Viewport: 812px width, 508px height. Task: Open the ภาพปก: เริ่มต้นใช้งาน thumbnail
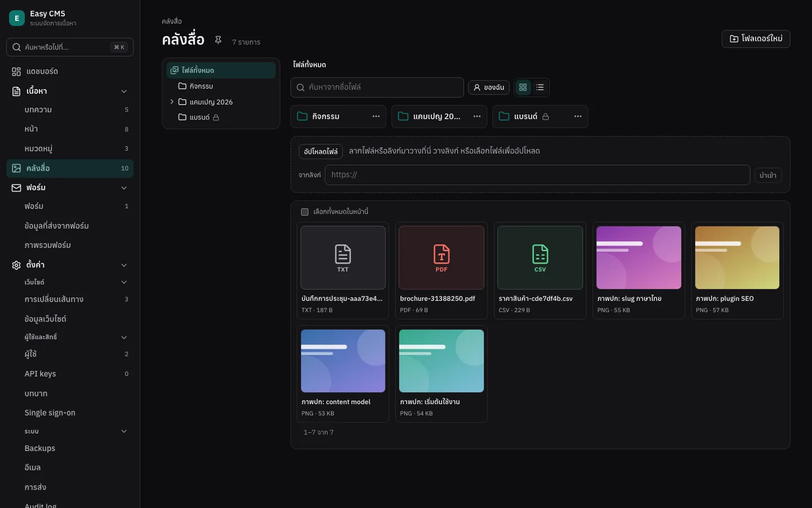pyautogui.click(x=442, y=361)
